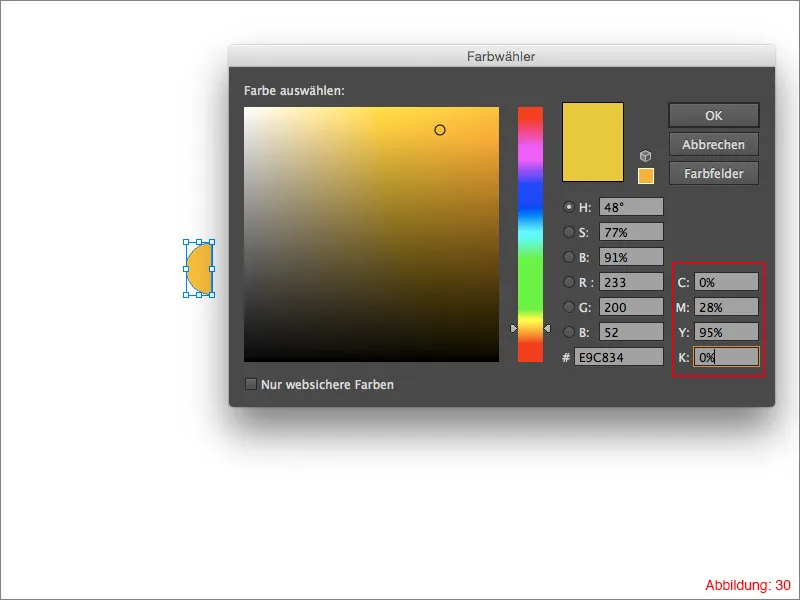Click the right hue slider arrow handle
800x600 pixels.
click(547, 329)
